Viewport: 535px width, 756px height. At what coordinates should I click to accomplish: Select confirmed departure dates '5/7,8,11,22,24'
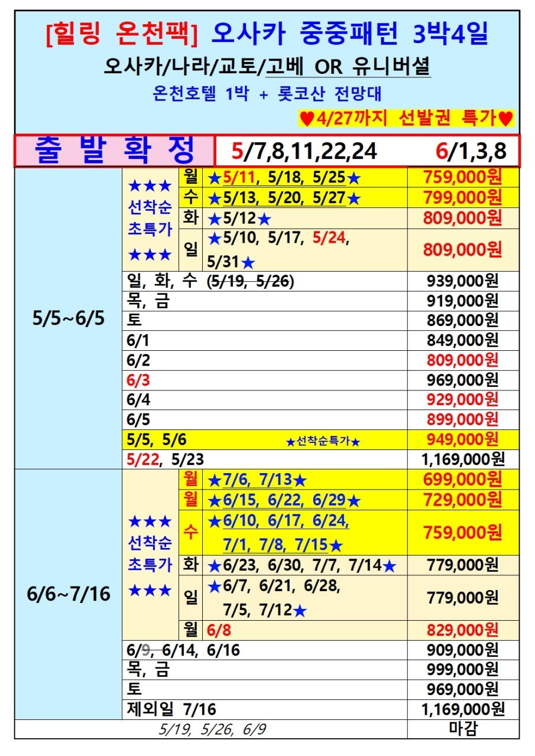304,152
